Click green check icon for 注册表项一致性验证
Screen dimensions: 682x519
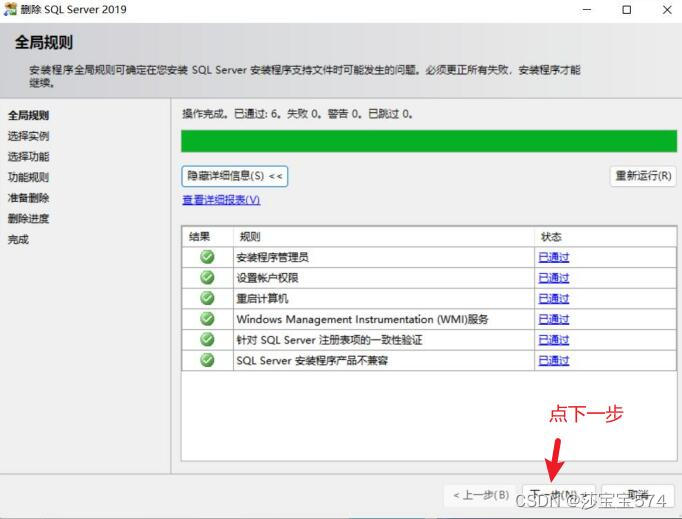(207, 340)
